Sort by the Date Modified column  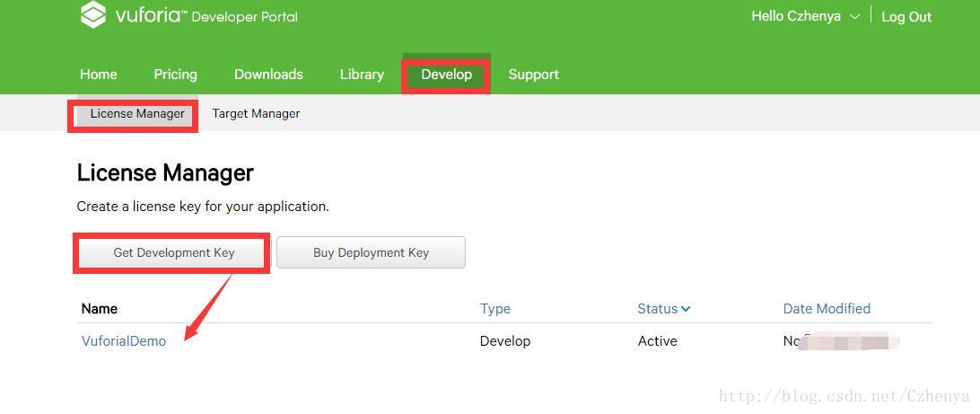[x=827, y=308]
